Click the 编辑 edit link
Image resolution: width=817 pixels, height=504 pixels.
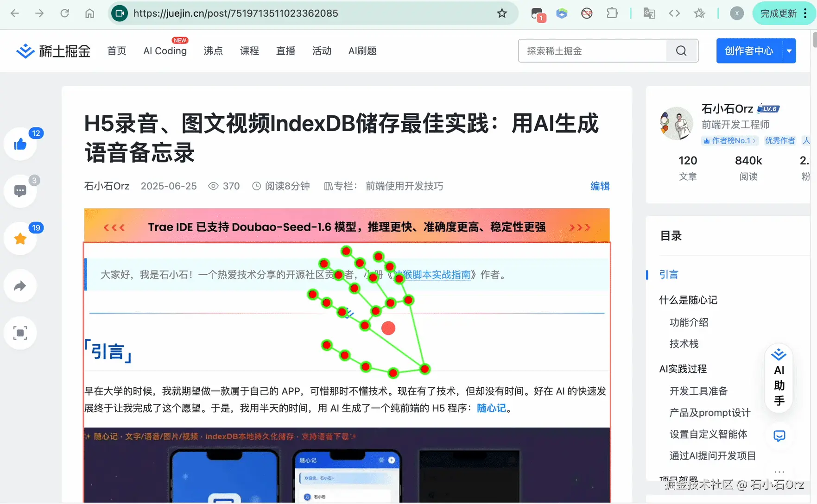(x=600, y=186)
